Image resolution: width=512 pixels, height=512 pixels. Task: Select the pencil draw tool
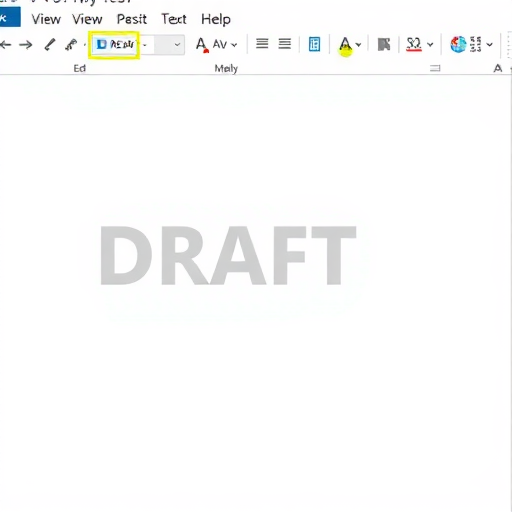50,44
